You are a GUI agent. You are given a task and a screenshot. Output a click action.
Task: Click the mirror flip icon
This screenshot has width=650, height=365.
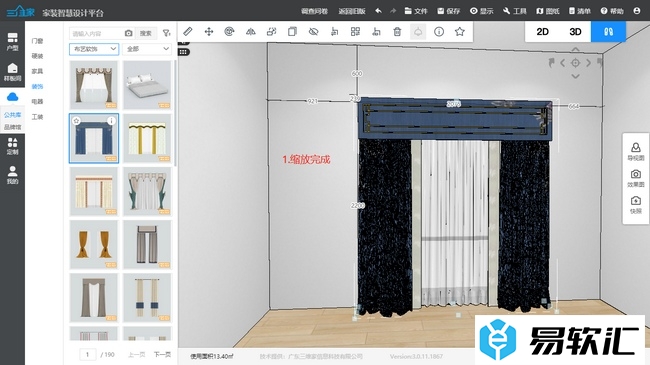pos(250,32)
